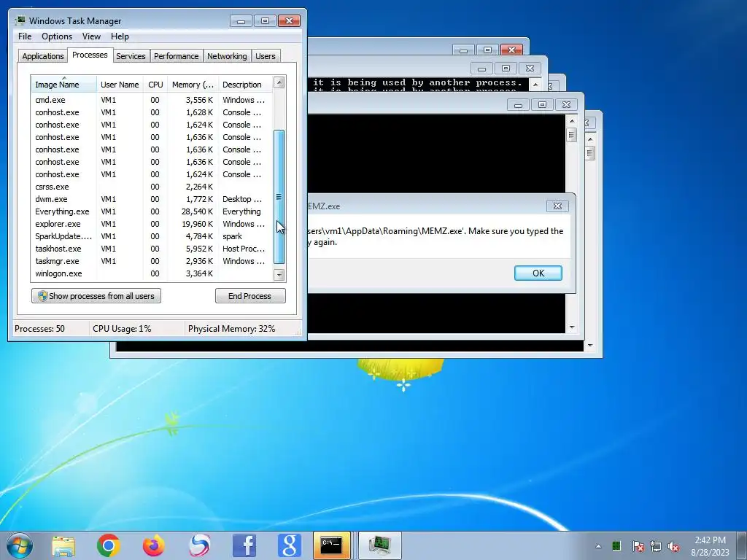This screenshot has height=560, width=747.
Task: Sort processes by Description column header
Action: click(245, 85)
